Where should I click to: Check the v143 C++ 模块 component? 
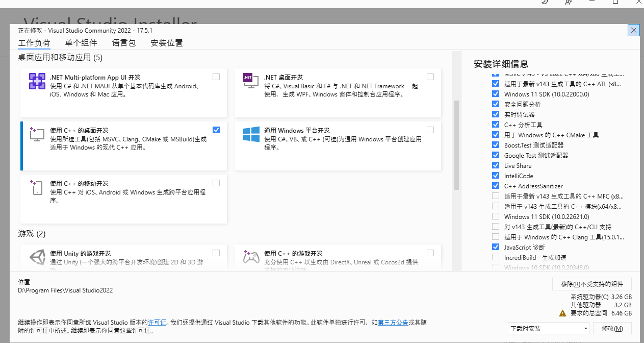click(496, 206)
